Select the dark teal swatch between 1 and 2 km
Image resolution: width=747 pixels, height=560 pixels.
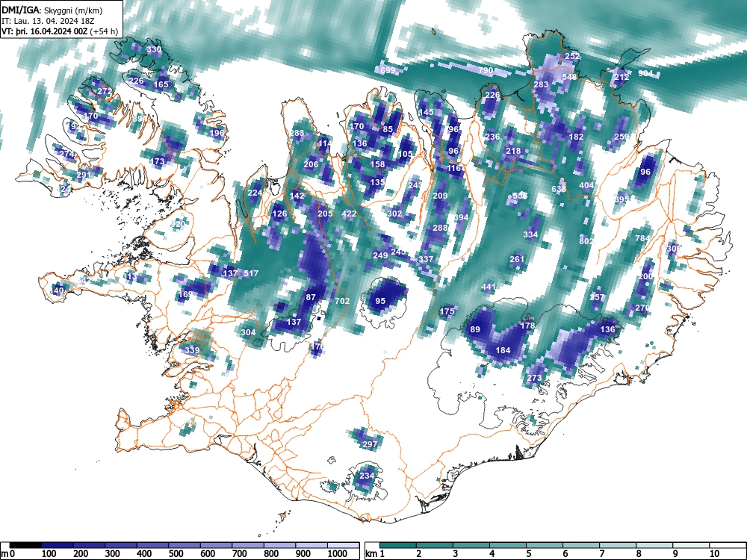(398, 546)
